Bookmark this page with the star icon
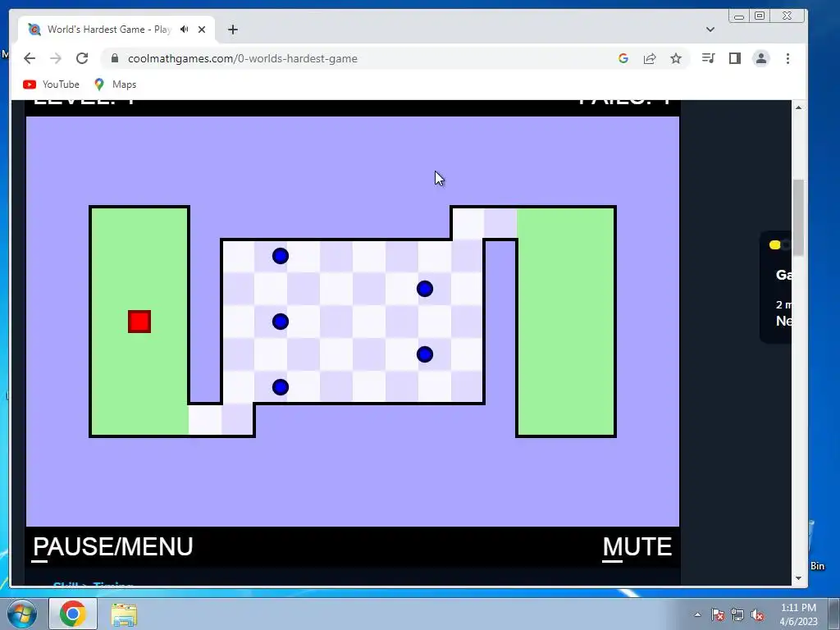Image resolution: width=840 pixels, height=630 pixels. click(676, 58)
